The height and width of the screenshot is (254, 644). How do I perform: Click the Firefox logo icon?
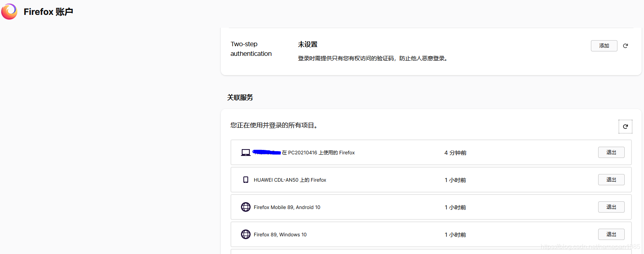point(9,12)
